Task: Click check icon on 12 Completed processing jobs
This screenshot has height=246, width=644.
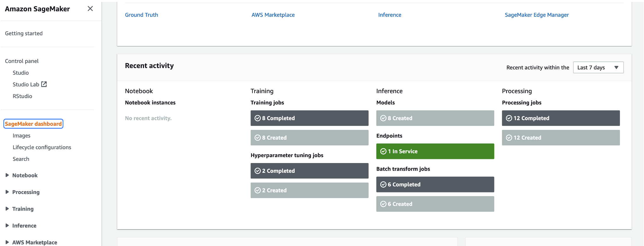Action: (509, 118)
